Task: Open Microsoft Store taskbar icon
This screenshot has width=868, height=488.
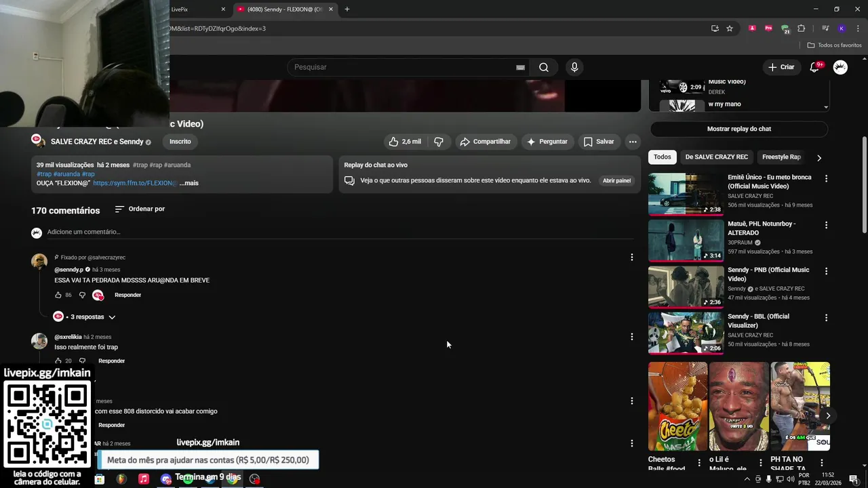Action: [100, 479]
